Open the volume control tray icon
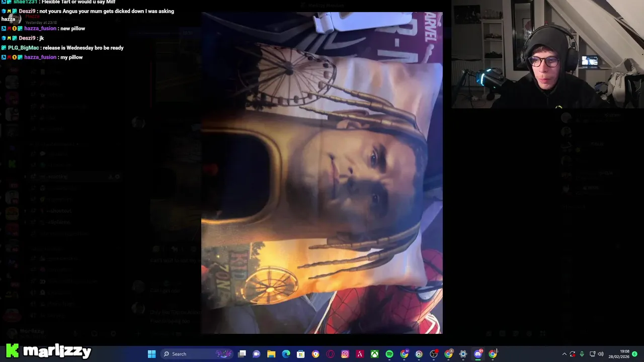644x362 pixels. click(x=601, y=354)
